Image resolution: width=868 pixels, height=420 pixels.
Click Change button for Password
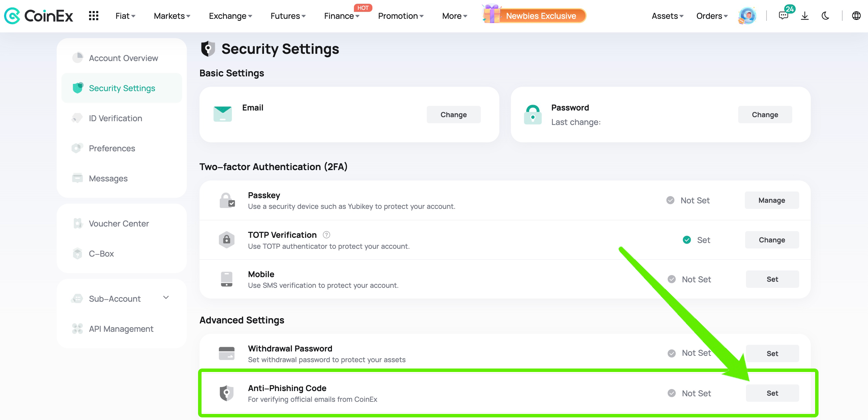point(765,115)
